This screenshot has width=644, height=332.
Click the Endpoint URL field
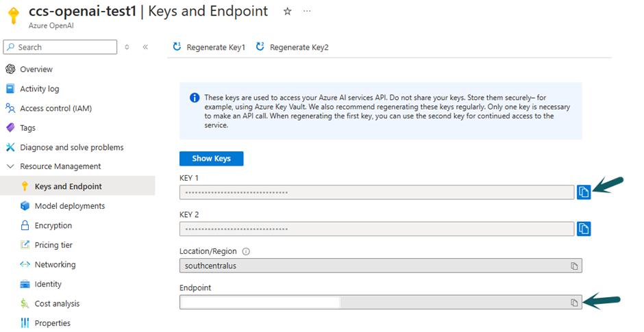pos(381,303)
